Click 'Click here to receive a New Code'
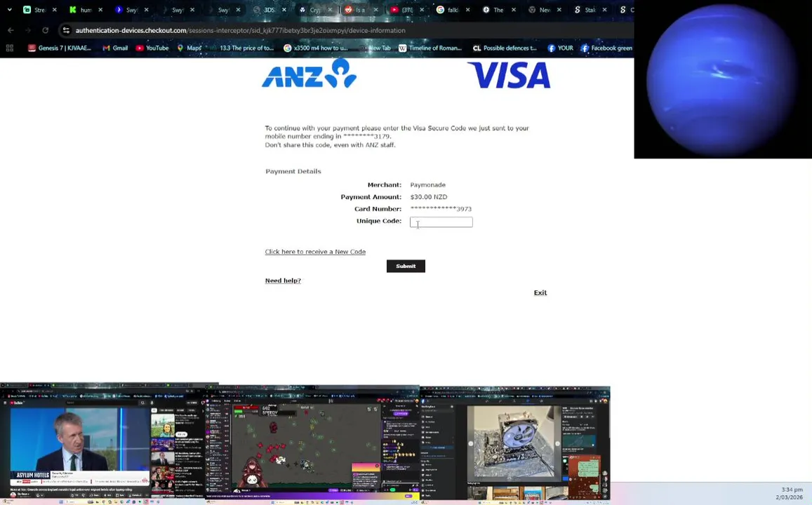The height and width of the screenshot is (505, 812). pyautogui.click(x=315, y=252)
